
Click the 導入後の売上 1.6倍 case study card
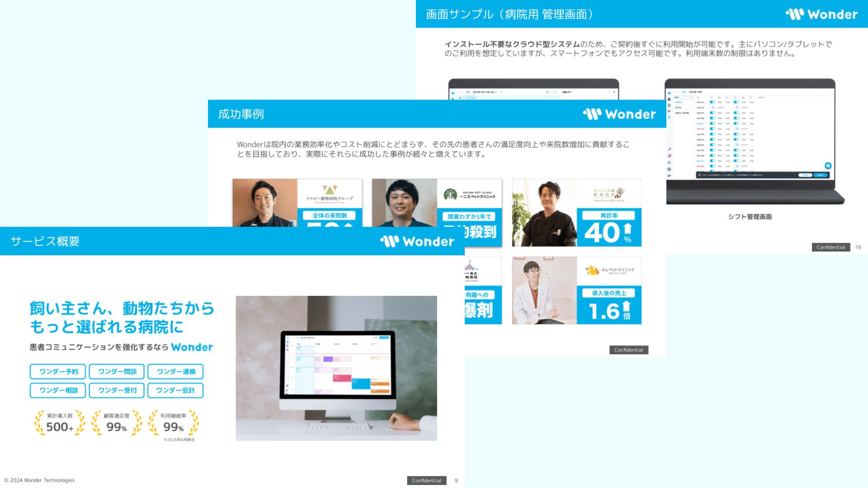point(576,291)
